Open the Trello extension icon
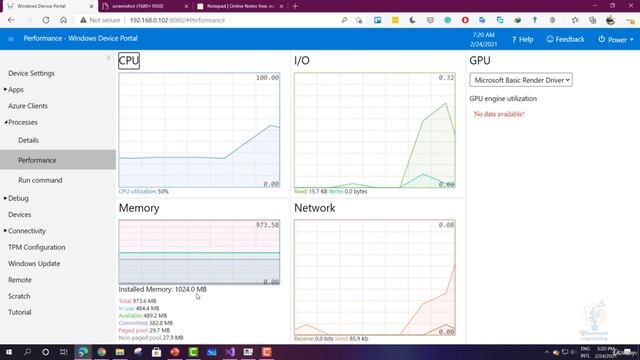Screen dimensions: 640x360 tap(378, 20)
